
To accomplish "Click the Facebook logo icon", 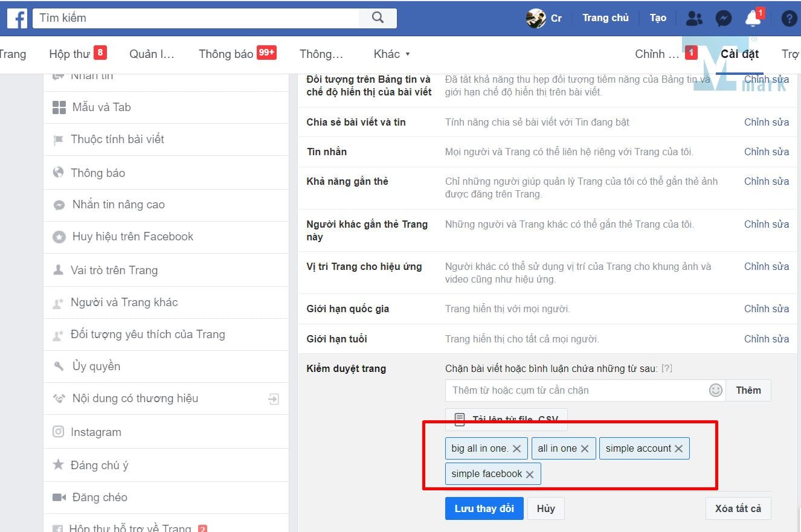I will pos(17,18).
